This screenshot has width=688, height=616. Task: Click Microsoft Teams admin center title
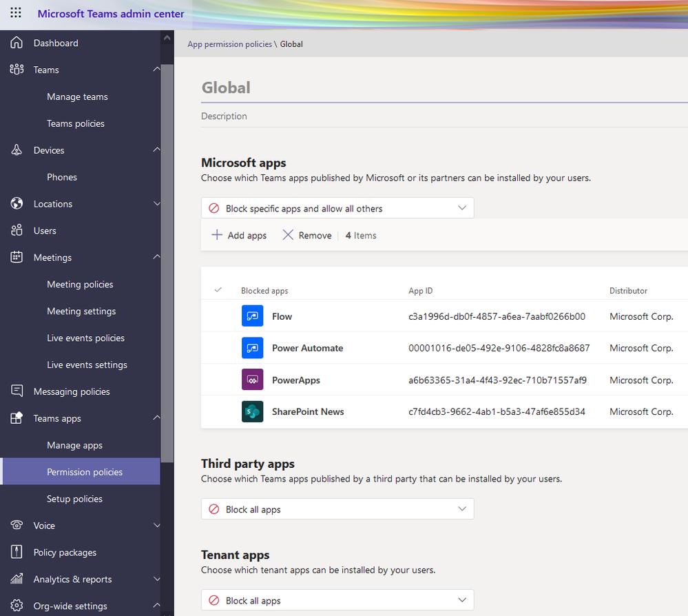[x=111, y=14]
